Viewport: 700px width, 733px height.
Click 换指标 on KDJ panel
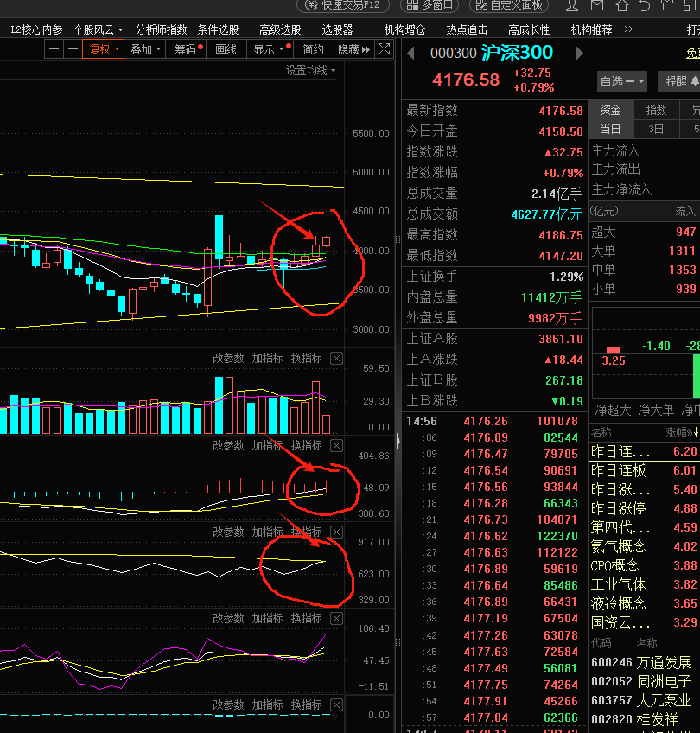coord(307,619)
